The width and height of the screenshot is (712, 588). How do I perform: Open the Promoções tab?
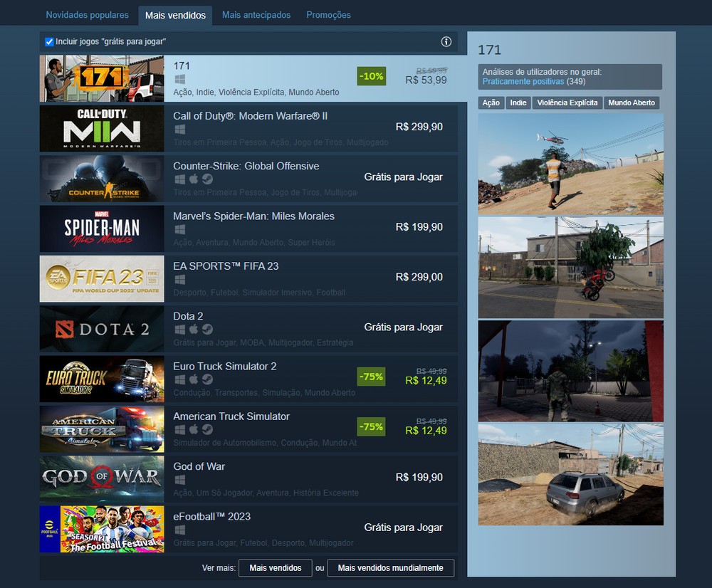(328, 15)
